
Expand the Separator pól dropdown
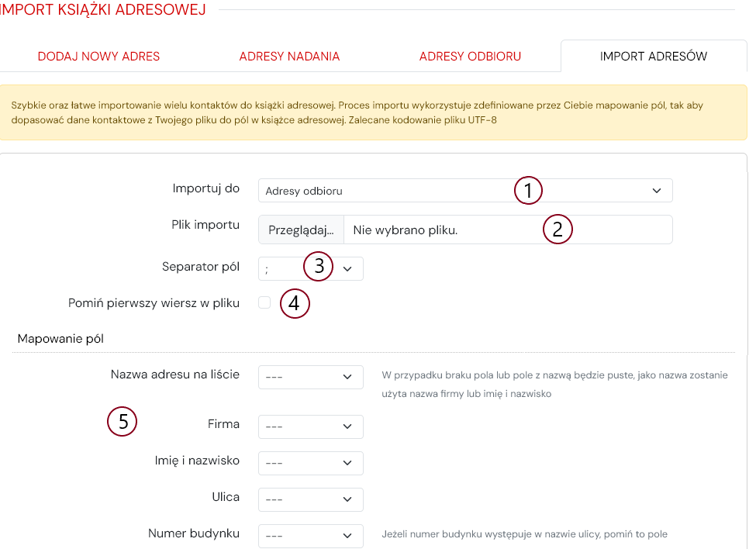click(310, 269)
